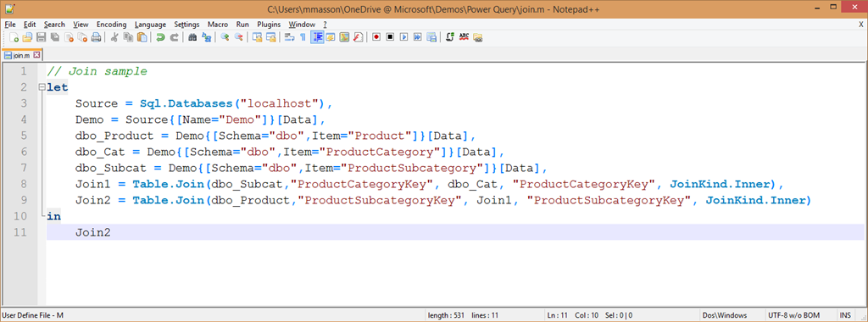Click 'Ln : 11' position in status bar

pyautogui.click(x=559, y=315)
